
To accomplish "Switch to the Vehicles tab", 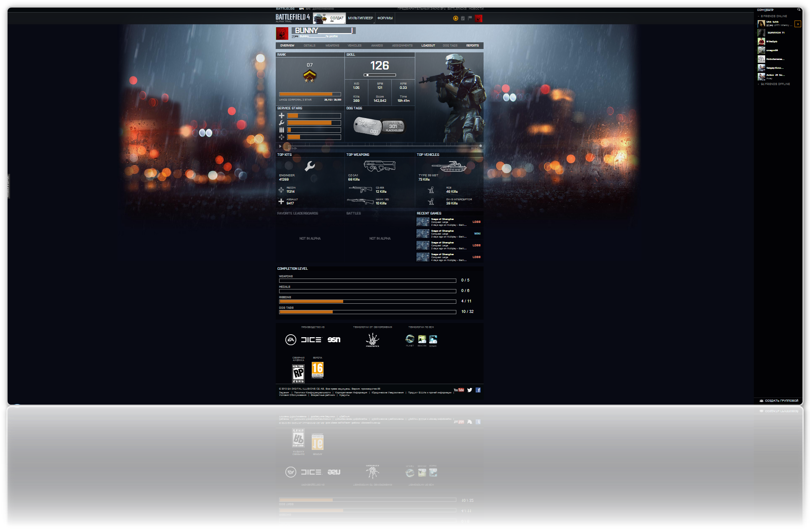I will (x=355, y=45).
